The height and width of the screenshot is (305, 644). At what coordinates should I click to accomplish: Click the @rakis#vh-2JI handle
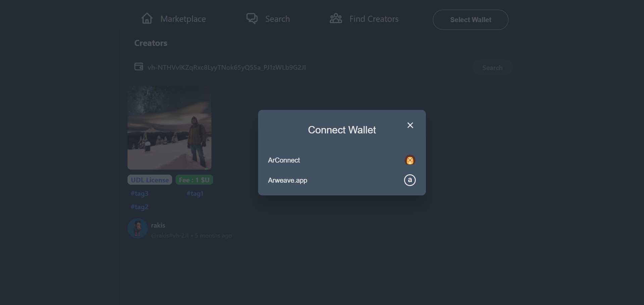170,236
